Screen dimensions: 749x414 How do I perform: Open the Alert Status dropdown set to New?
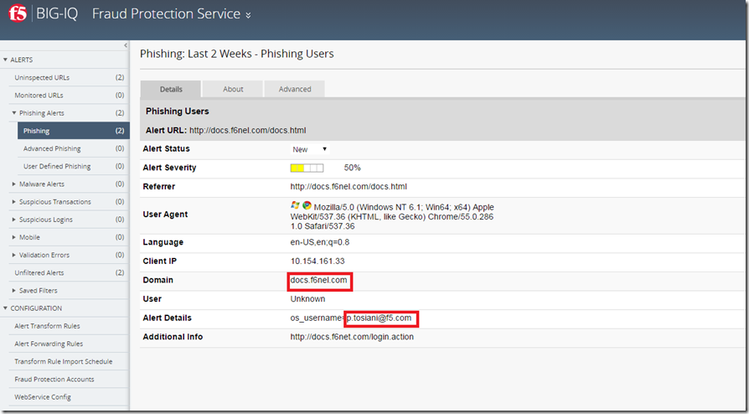[310, 149]
